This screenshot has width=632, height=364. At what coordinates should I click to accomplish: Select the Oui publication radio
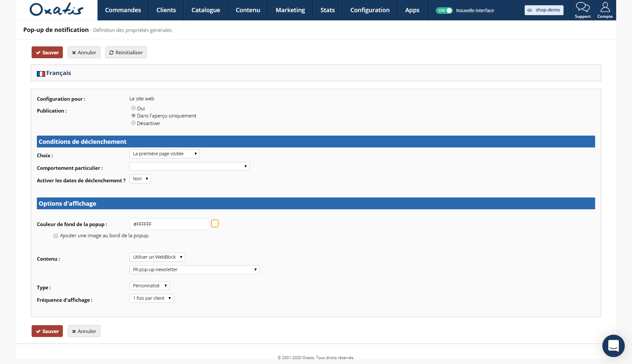(x=133, y=108)
